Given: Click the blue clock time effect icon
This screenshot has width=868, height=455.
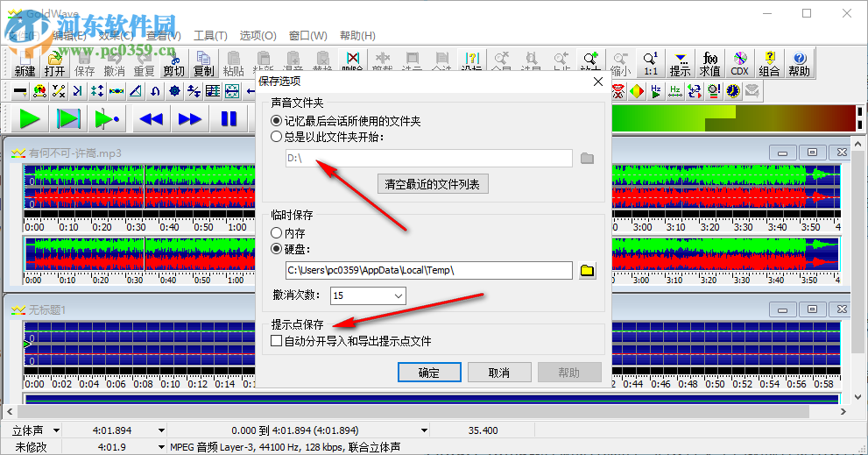Looking at the screenshot, I should [733, 91].
